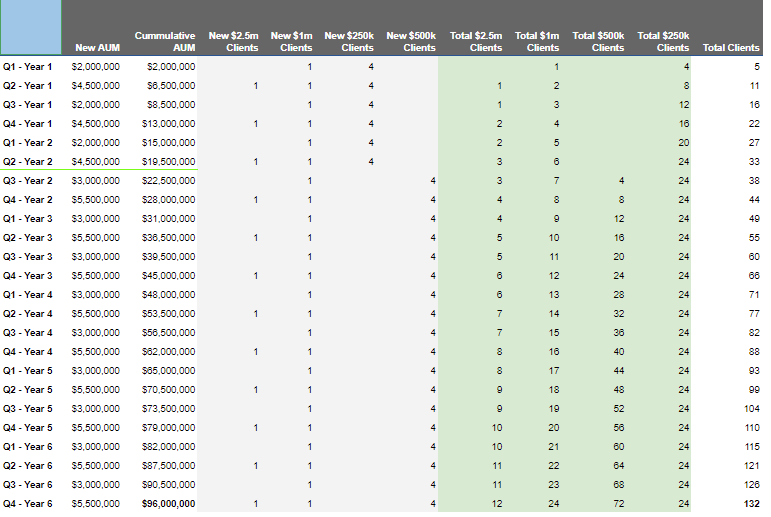Click cumulative AUM value $90,500,000
Image resolution: width=771 pixels, height=517 pixels.
[168, 485]
